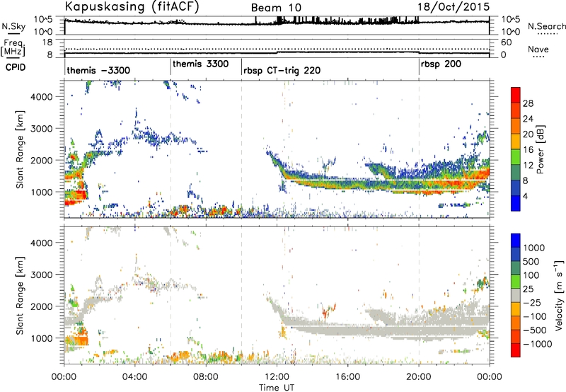Click the 'Velocity [m s-1]' color bar title

point(559,295)
